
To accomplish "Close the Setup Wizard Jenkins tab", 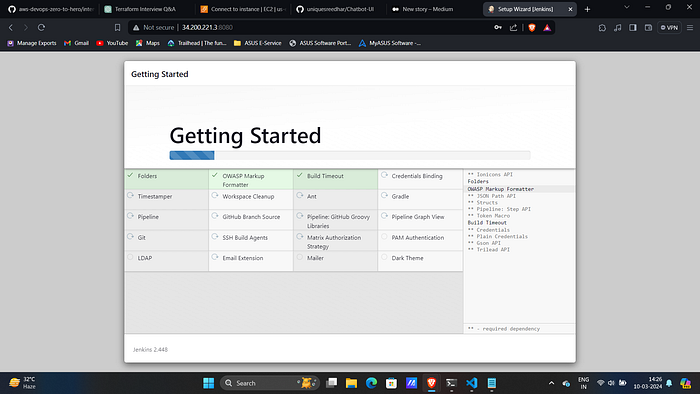I will pyautogui.click(x=570, y=9).
